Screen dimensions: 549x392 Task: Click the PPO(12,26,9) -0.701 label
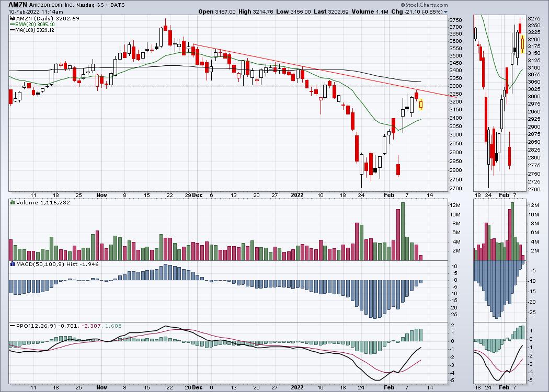47,326
